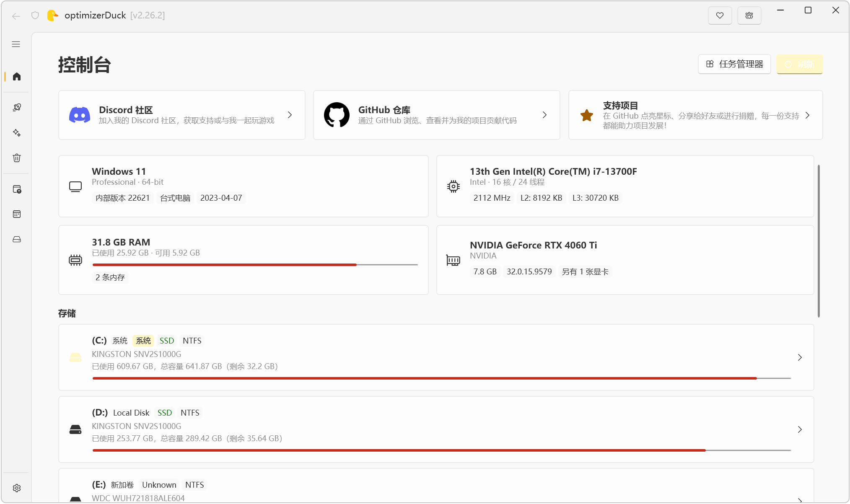Click the RAM module icon
Image resolution: width=850 pixels, height=504 pixels.
75,260
